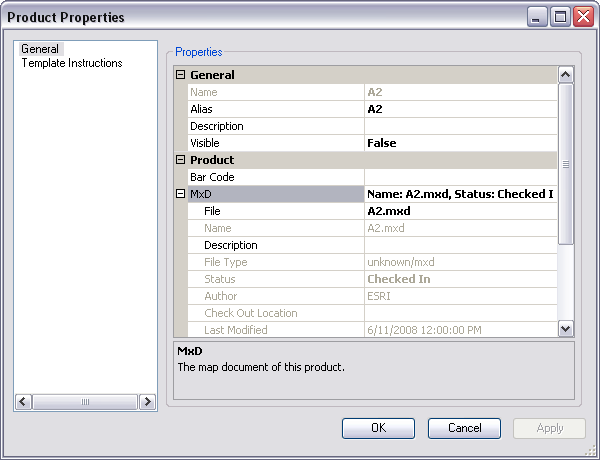Click the OK button
Viewport: 600px width, 460px height.
tap(378, 428)
